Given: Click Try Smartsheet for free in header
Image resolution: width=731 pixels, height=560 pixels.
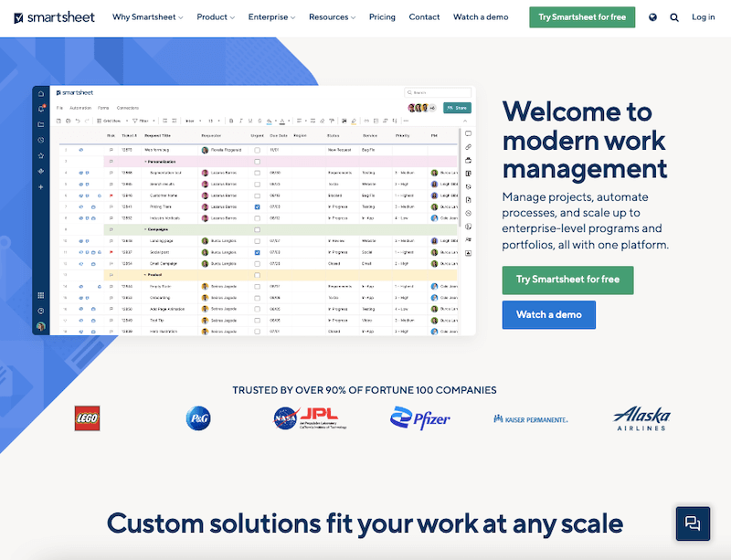Looking at the screenshot, I should click(582, 17).
